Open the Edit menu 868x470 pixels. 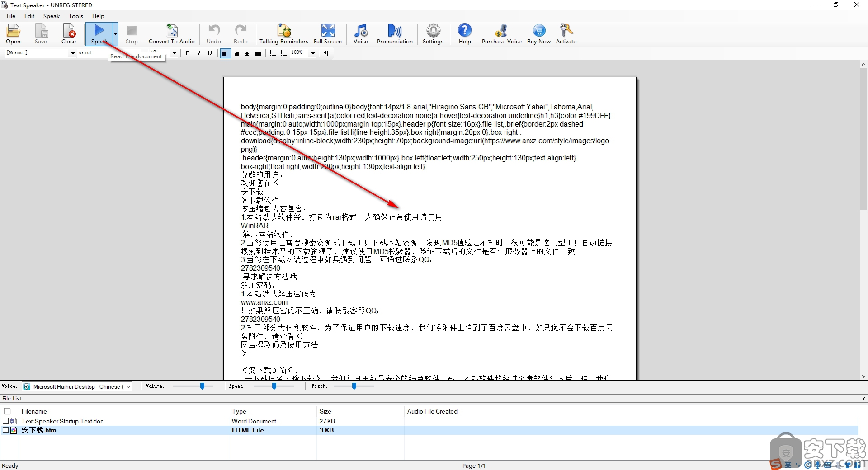coord(29,16)
